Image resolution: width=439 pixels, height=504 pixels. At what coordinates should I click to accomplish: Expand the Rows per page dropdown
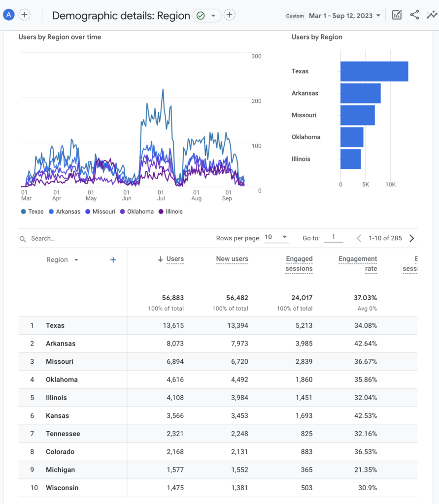276,238
